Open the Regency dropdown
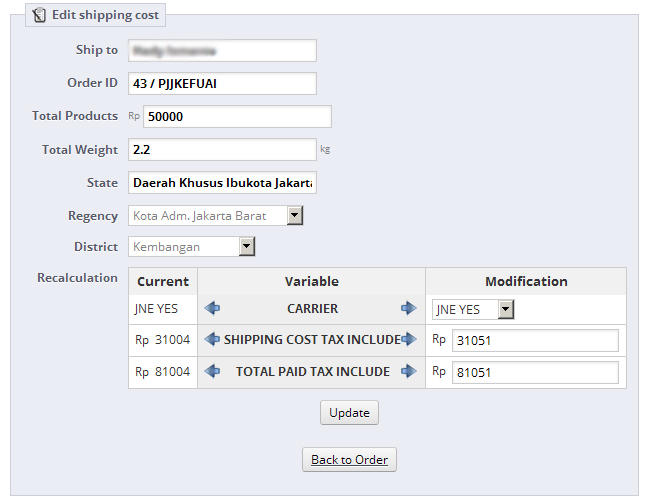Screen dimensions: 650x504 294,215
